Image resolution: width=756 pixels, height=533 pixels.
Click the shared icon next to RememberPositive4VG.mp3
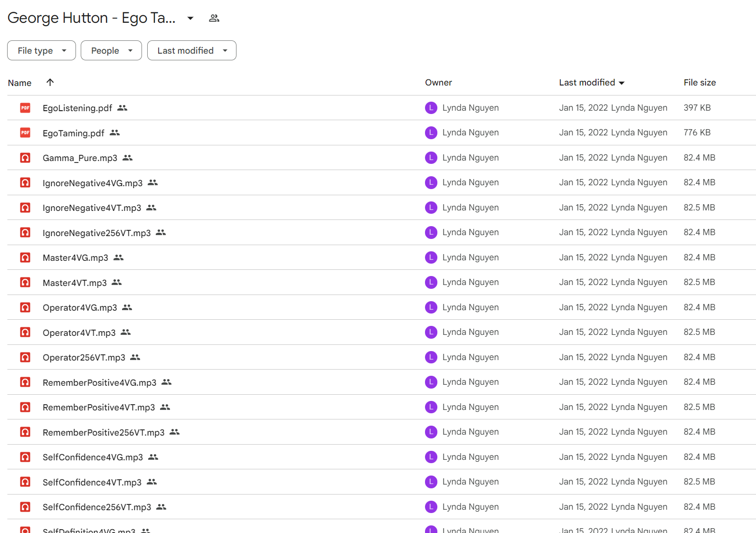point(167,382)
